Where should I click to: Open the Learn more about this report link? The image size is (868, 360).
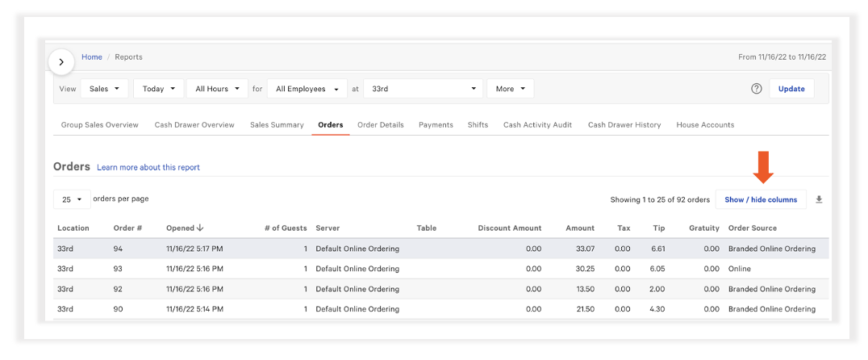pos(148,167)
